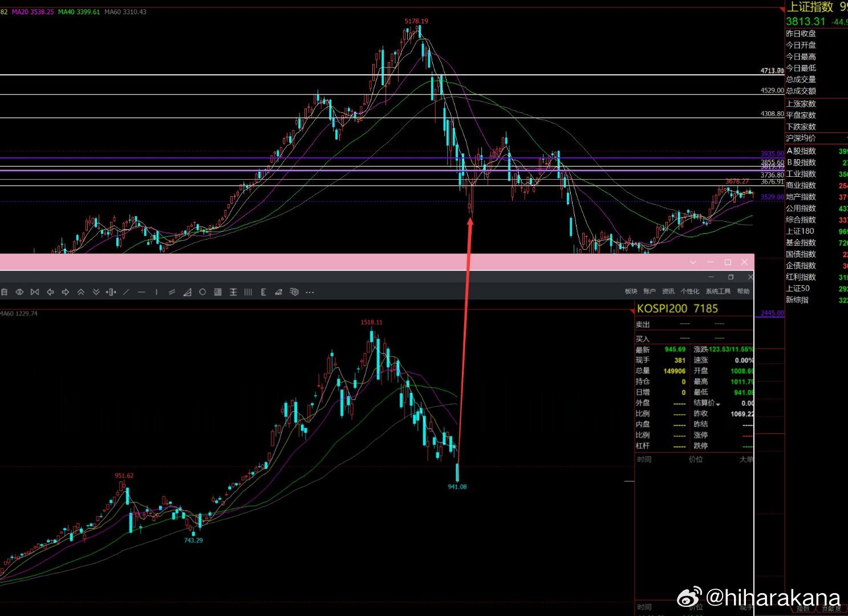The height and width of the screenshot is (616, 848).
Task: Select the parallel channel lines tool
Action: point(172,292)
